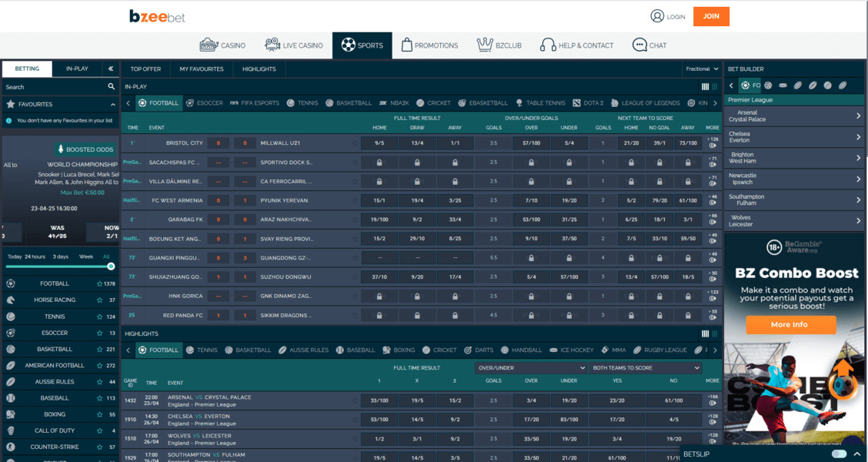Click the magnifier icon in the search box

click(x=112, y=87)
